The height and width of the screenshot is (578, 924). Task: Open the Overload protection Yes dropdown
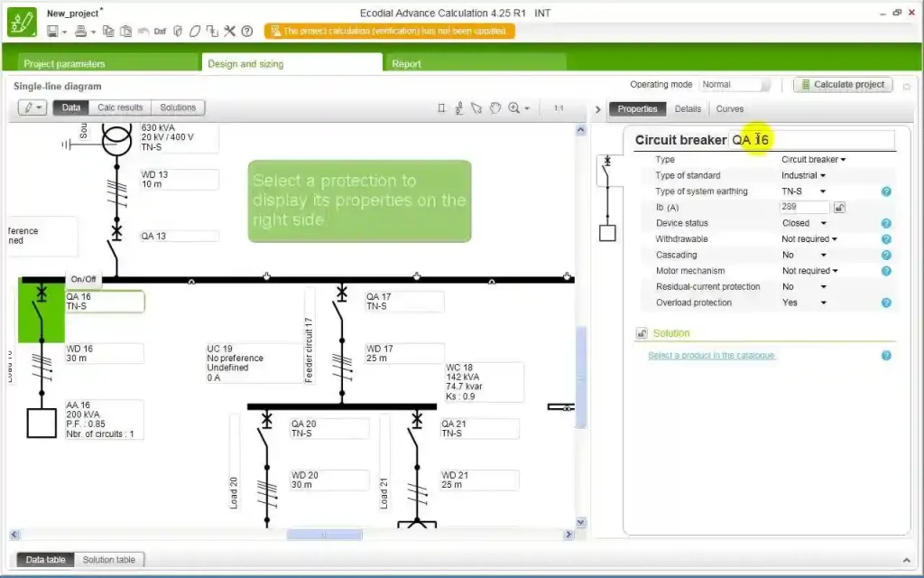tap(804, 303)
